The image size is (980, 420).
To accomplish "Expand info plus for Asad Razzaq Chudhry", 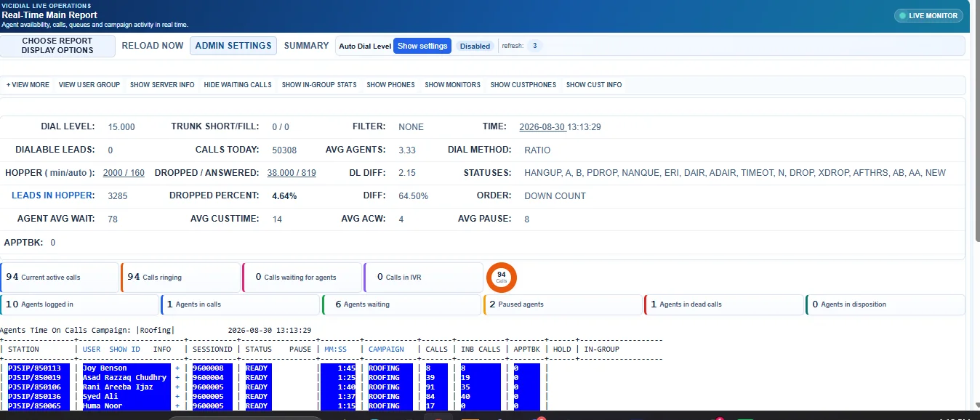I will [x=177, y=378].
